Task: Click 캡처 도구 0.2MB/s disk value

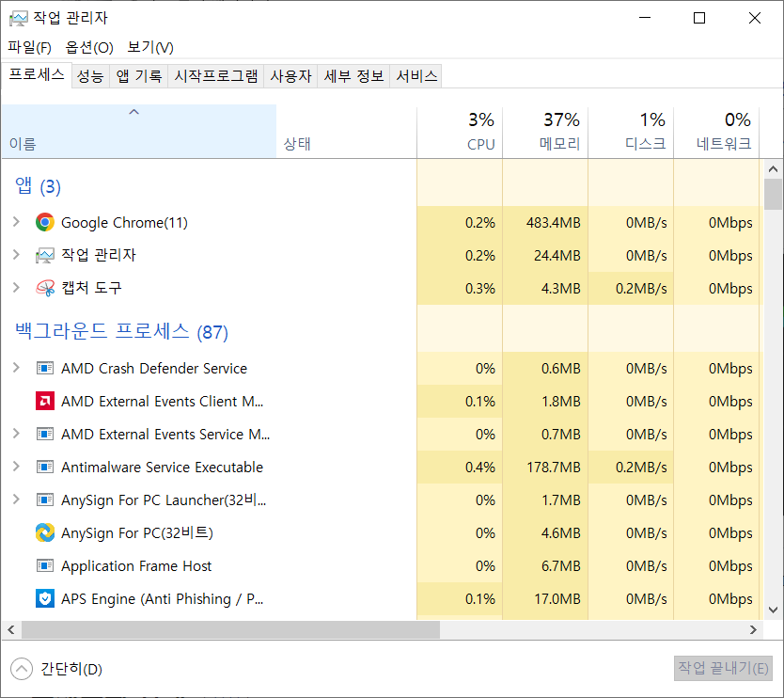Action: coord(641,289)
